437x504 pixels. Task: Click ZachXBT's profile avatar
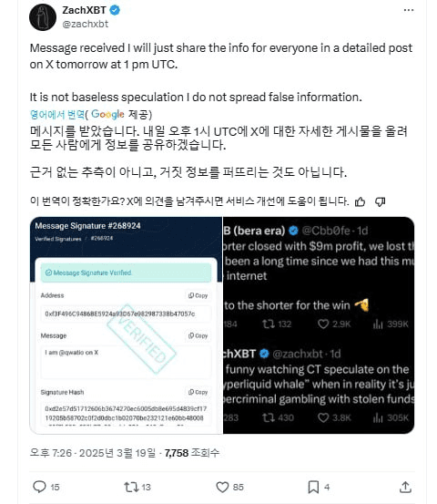tap(43, 17)
